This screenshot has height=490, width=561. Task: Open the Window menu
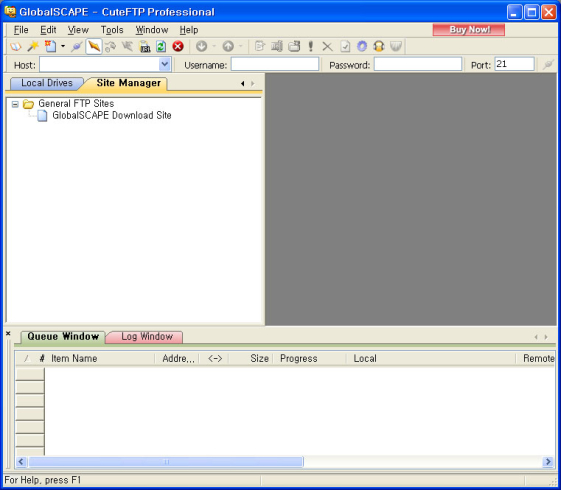click(152, 30)
